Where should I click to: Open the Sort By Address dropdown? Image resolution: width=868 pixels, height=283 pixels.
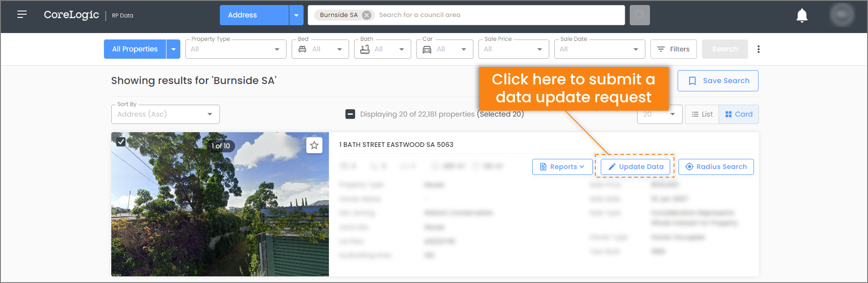tap(165, 114)
